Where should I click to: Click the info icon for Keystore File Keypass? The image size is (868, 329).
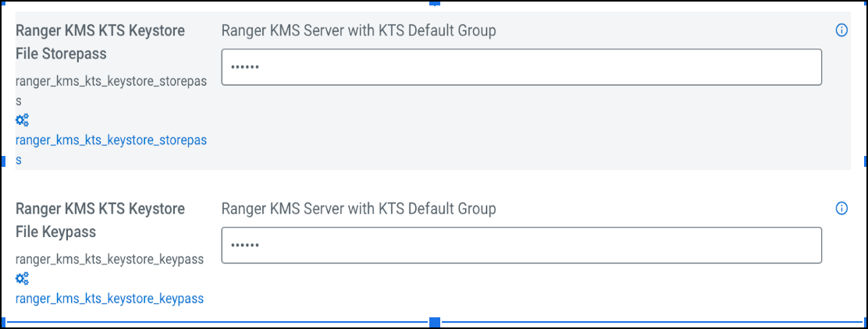coord(841,208)
